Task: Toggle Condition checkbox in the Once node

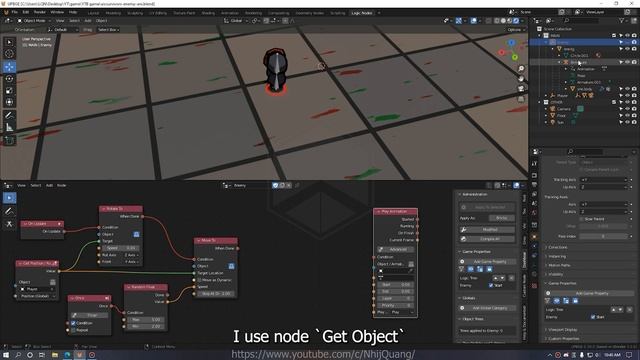Action: (73, 323)
